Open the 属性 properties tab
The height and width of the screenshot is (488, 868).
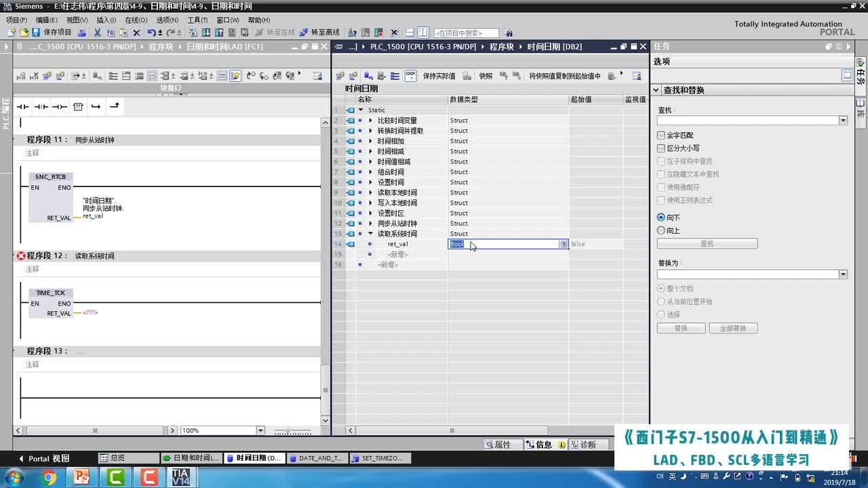[x=498, y=445]
